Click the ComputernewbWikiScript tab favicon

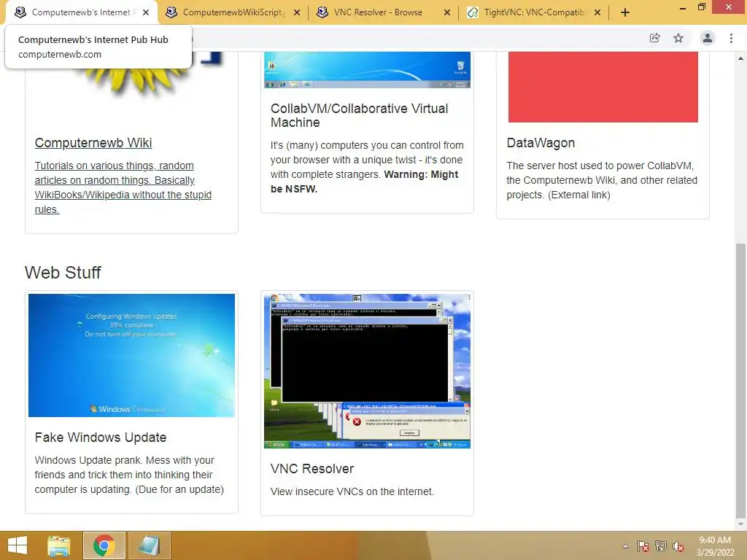tap(171, 12)
